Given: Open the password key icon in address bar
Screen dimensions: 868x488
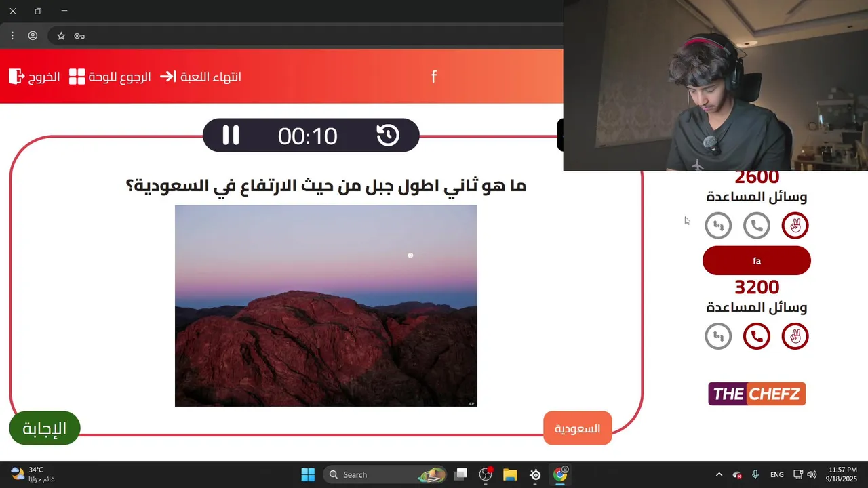Looking at the screenshot, I should pos(79,36).
